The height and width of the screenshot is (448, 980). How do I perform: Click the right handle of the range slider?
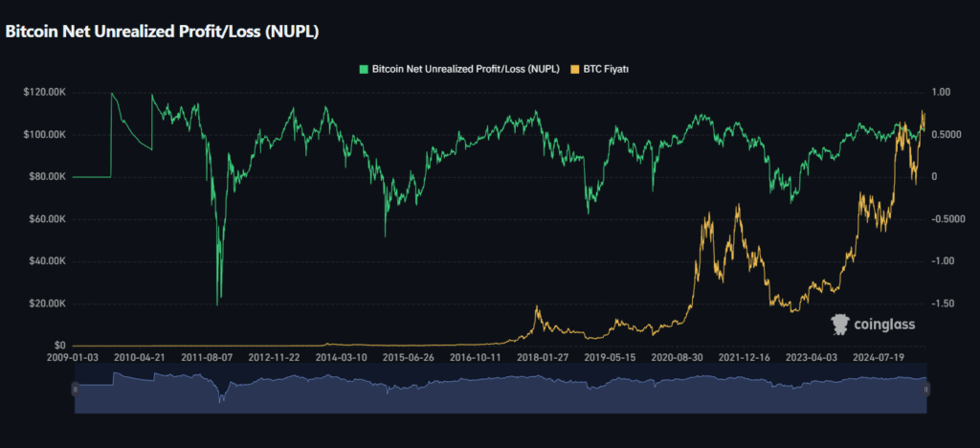coord(926,389)
